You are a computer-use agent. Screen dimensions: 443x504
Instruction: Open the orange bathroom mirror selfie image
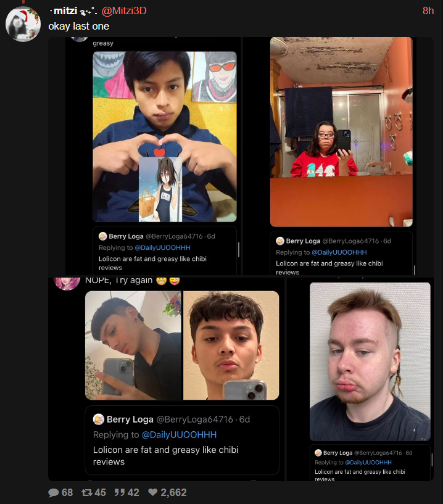point(341,132)
